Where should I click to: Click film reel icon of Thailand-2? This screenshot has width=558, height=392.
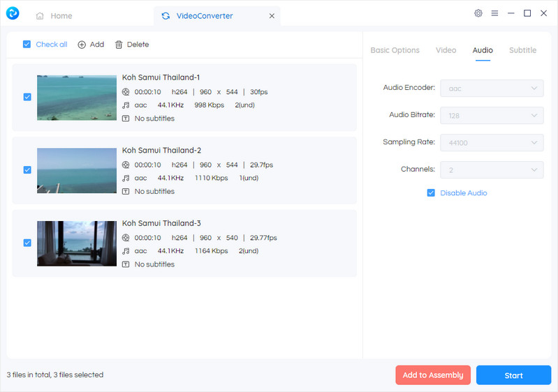(x=126, y=165)
